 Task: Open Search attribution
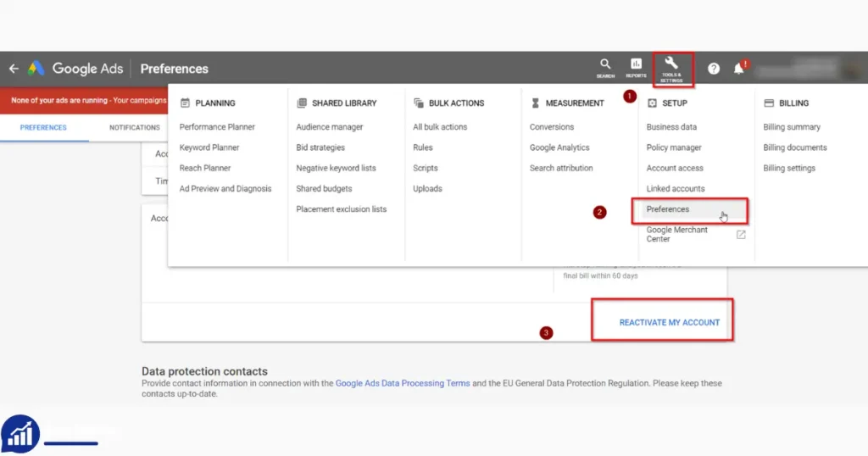561,168
